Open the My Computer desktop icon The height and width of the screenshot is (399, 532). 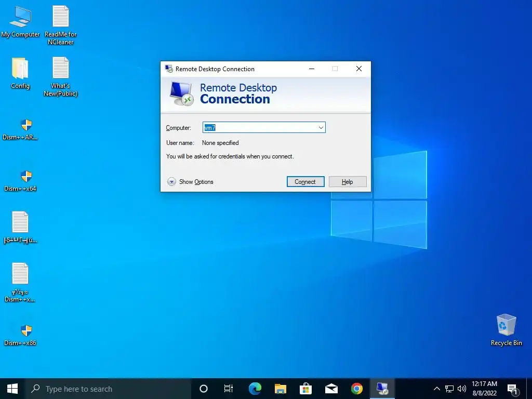click(x=20, y=22)
